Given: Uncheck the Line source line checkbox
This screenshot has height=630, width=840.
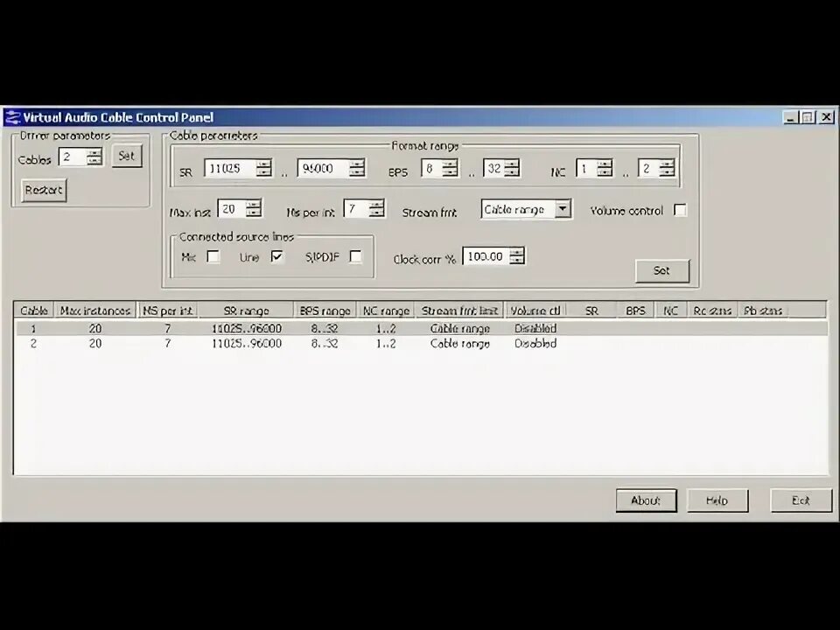Looking at the screenshot, I should (277, 256).
